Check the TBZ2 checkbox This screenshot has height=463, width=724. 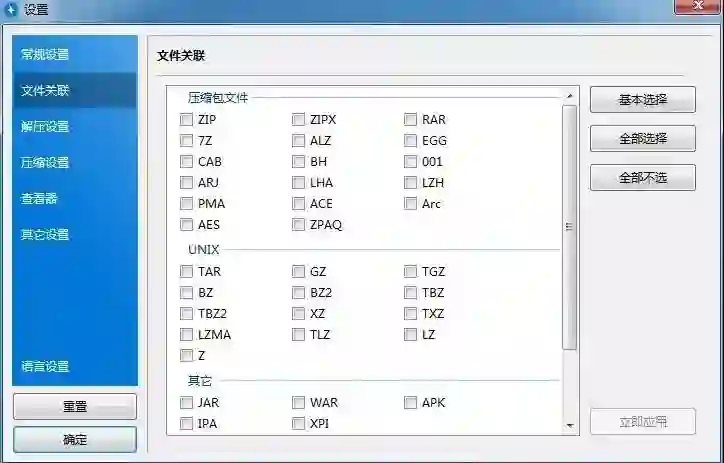pos(186,313)
